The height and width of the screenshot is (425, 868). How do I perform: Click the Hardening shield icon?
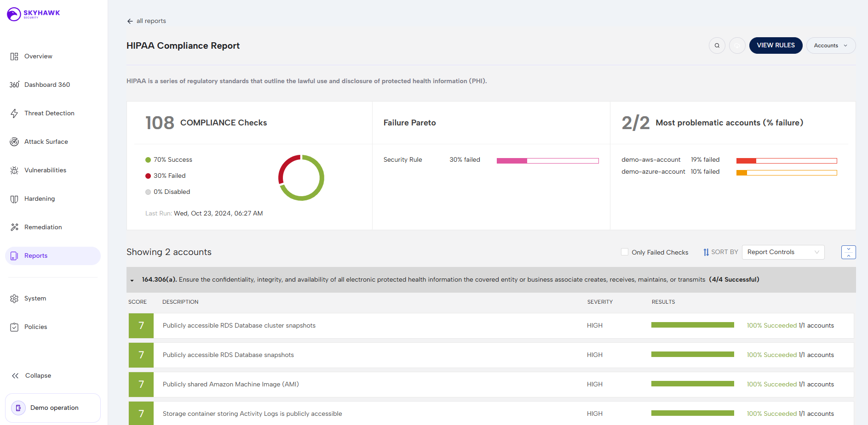click(x=14, y=199)
